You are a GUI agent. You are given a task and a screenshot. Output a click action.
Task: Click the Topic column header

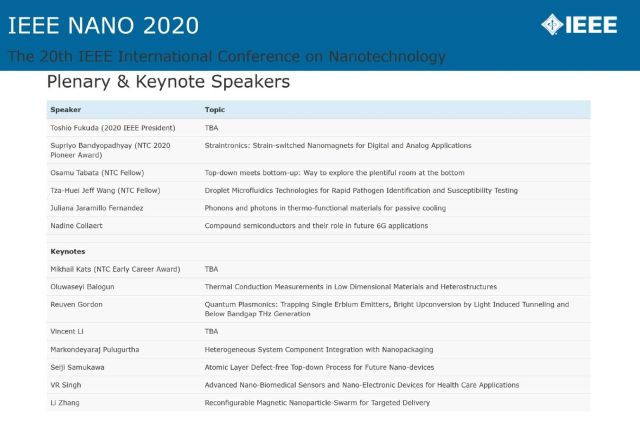[215, 109]
